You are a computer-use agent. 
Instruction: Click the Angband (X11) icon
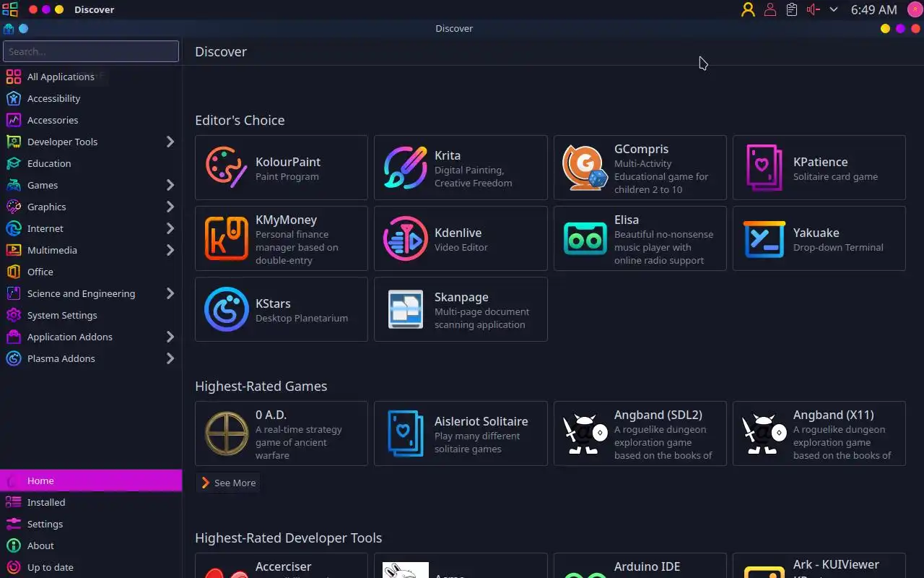tap(764, 433)
